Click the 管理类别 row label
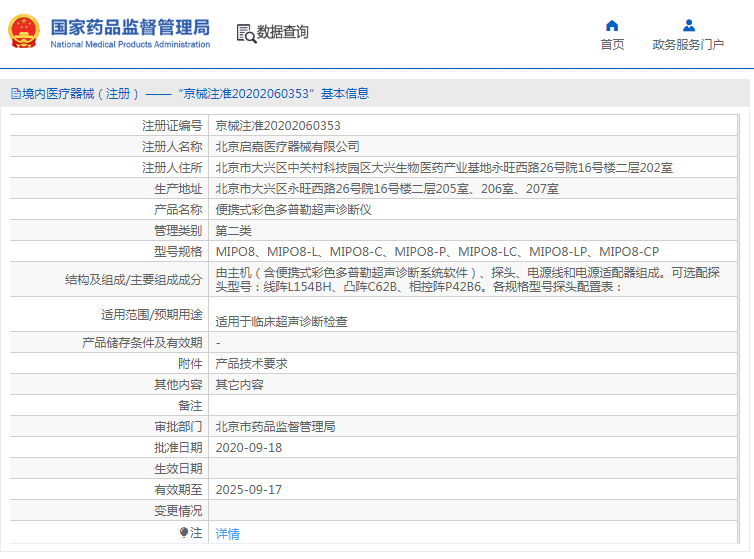 pos(178,231)
